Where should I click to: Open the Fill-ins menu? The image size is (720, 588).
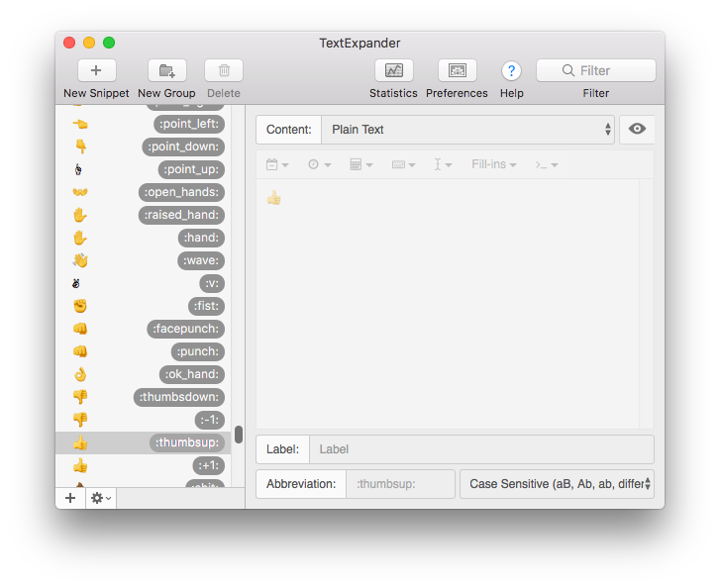tap(493, 164)
